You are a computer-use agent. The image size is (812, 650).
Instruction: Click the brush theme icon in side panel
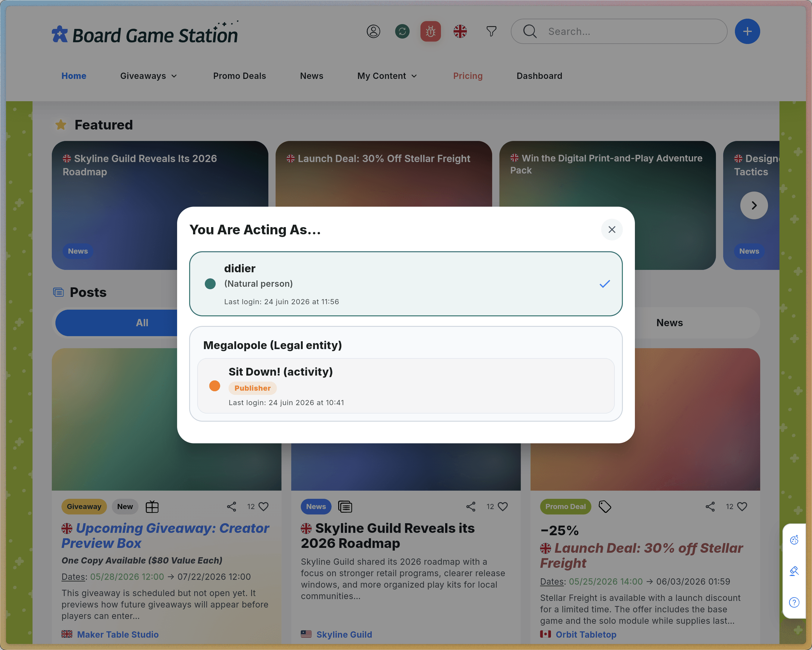point(794,571)
